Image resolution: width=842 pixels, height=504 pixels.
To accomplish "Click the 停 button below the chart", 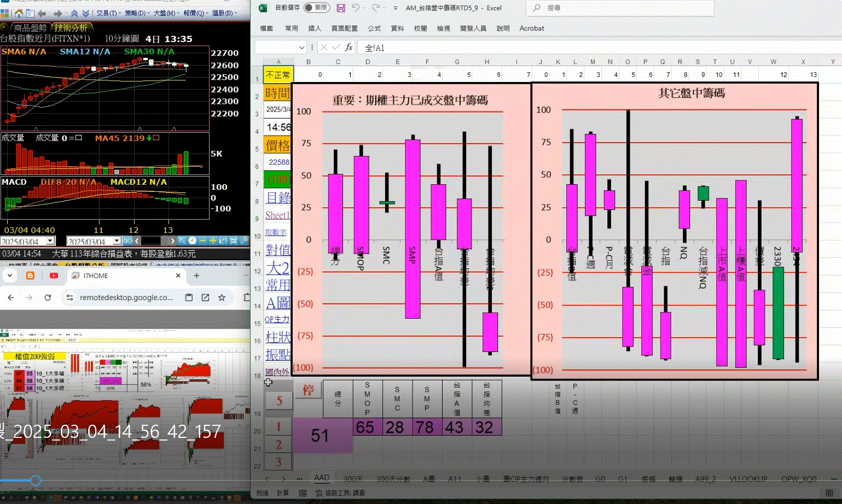I will [308, 390].
